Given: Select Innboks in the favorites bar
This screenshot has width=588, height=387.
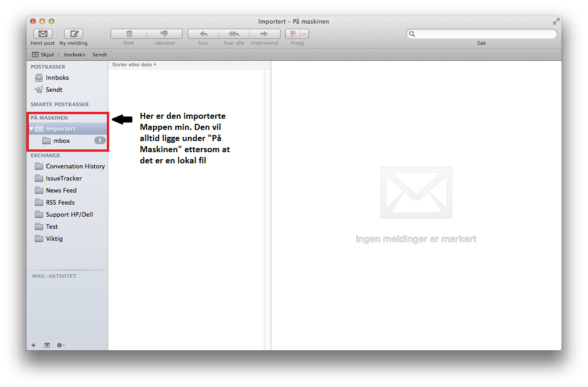Looking at the screenshot, I should click(75, 55).
